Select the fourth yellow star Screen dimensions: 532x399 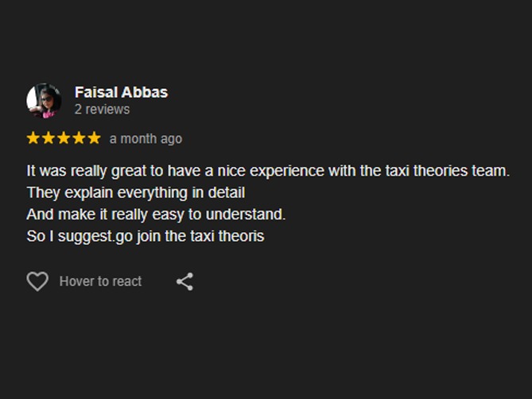click(x=79, y=138)
